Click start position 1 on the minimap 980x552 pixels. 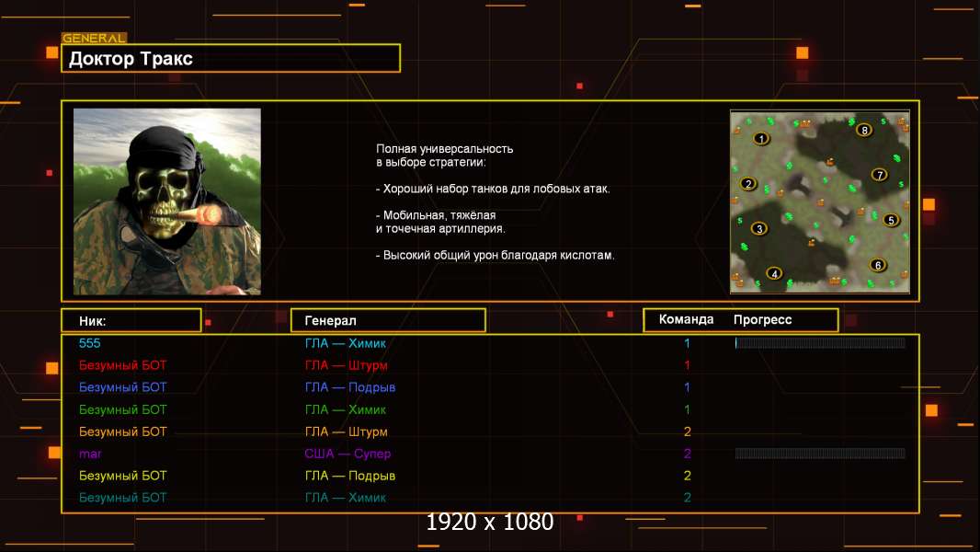(x=760, y=139)
